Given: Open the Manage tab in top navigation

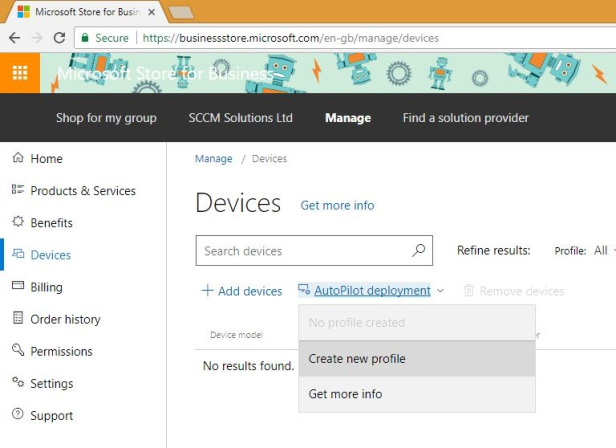Looking at the screenshot, I should tap(347, 118).
